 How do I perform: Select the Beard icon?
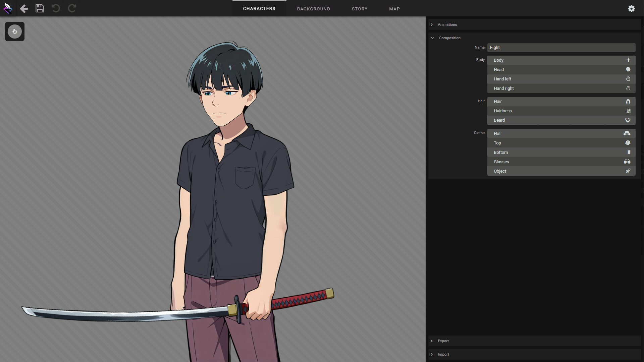[x=628, y=120]
